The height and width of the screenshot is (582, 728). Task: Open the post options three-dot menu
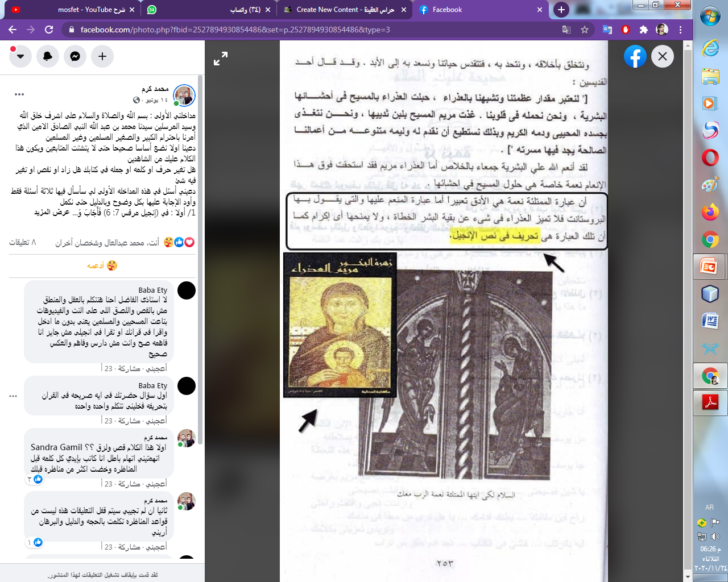pos(19,94)
